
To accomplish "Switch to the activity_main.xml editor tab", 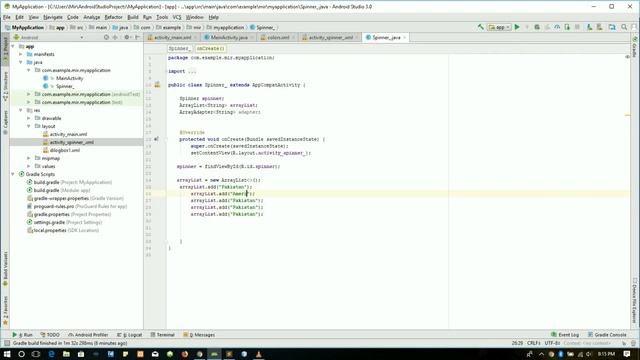I will click(172, 38).
